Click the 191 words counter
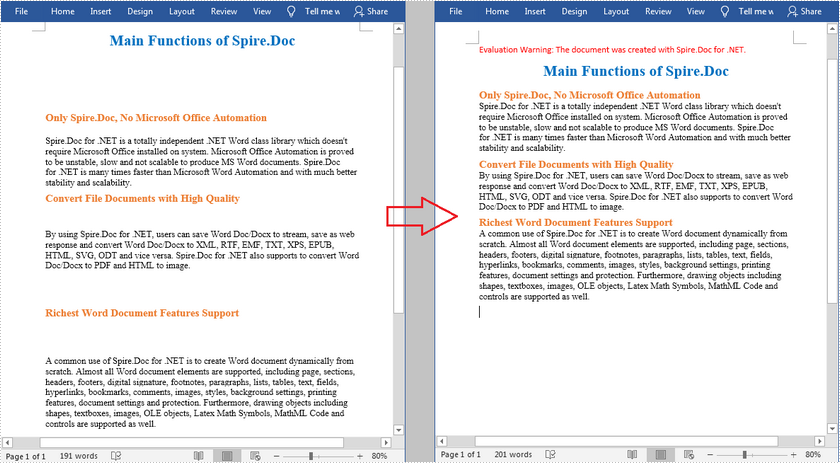 [78, 455]
